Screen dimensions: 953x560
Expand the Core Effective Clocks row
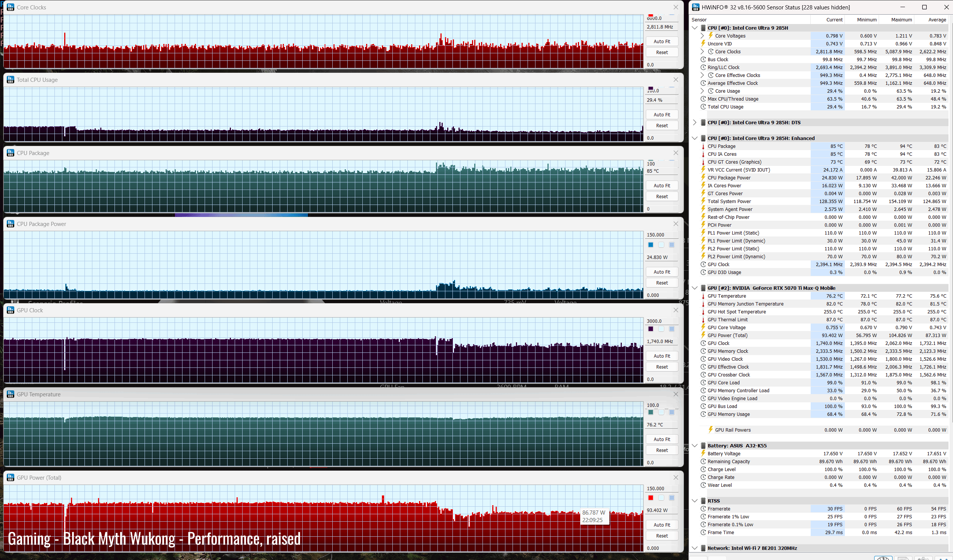point(702,75)
